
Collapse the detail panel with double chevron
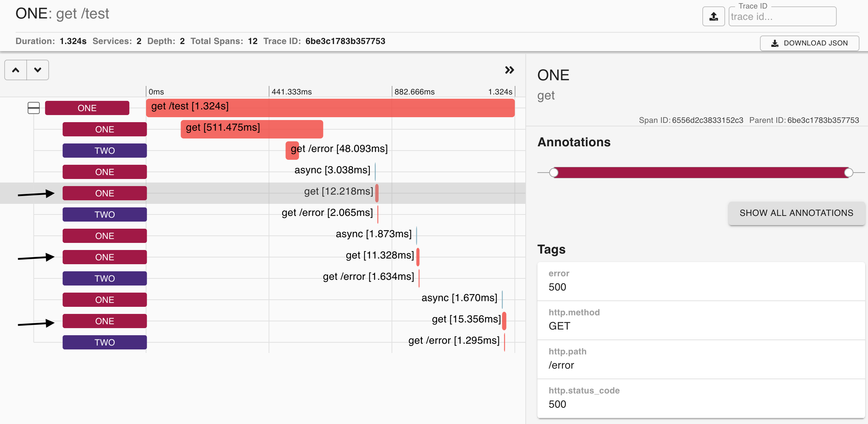pos(509,70)
